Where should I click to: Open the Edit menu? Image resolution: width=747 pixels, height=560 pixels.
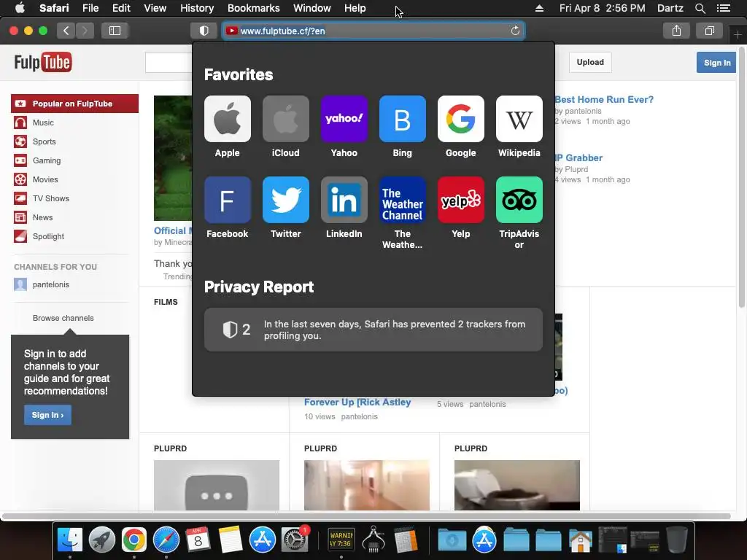pos(121,8)
